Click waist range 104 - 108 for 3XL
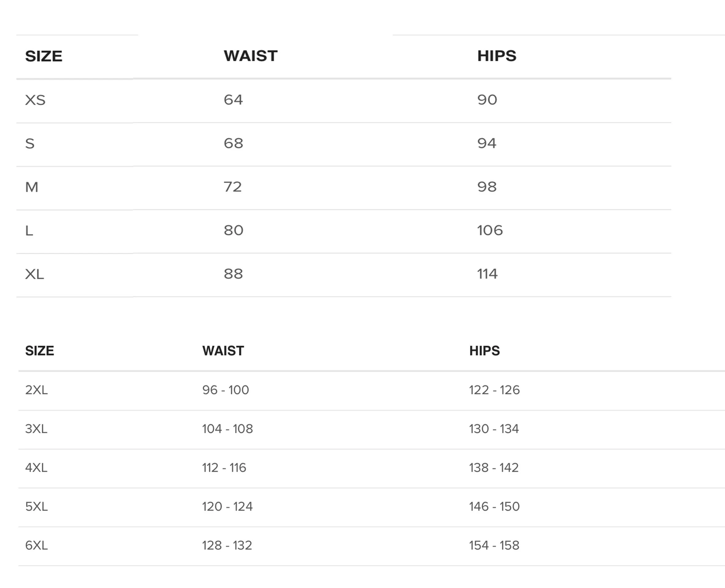 click(227, 429)
